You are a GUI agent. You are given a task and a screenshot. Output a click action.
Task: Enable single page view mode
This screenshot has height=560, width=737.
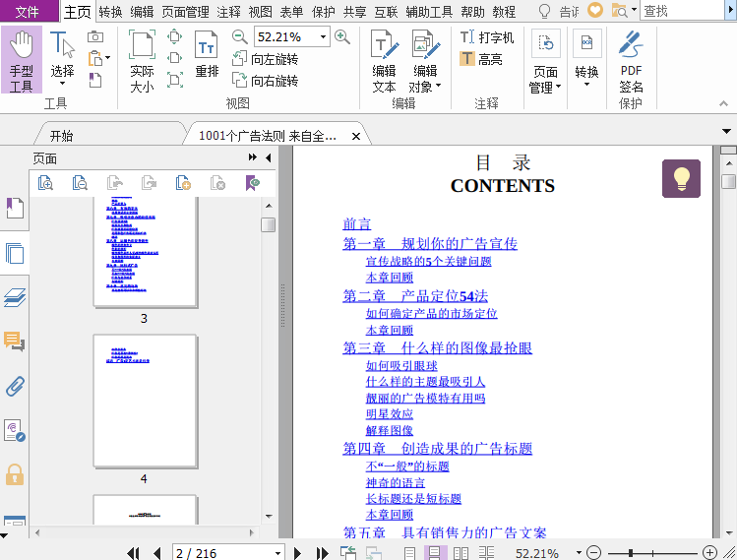pyautogui.click(x=409, y=553)
